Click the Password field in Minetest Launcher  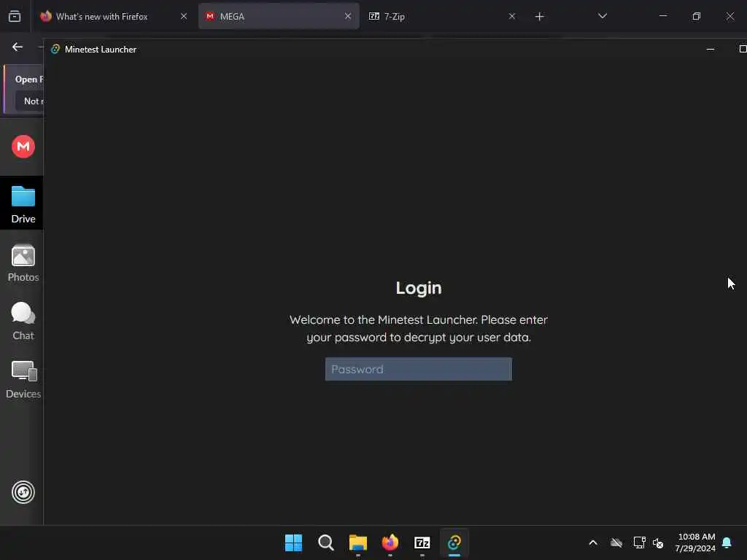click(418, 369)
